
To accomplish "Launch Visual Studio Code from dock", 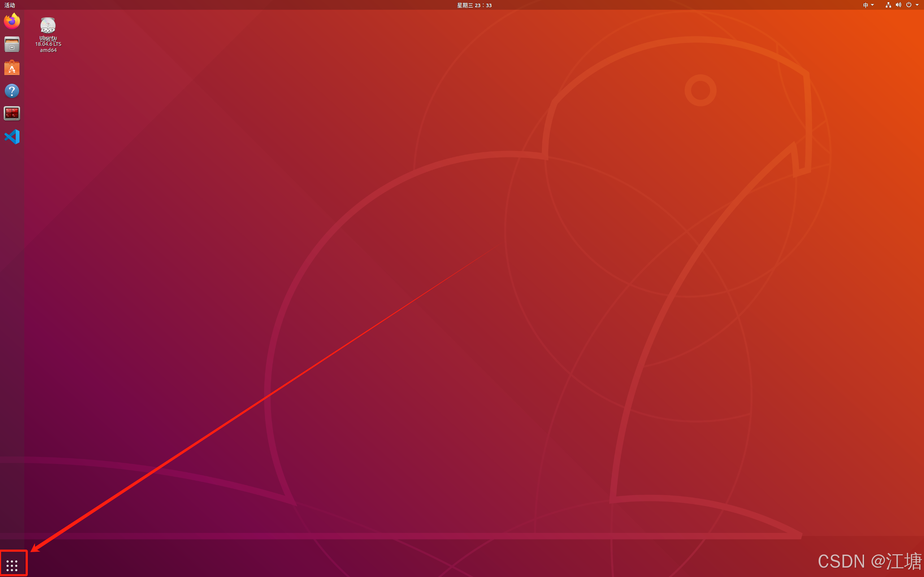I will (x=12, y=137).
